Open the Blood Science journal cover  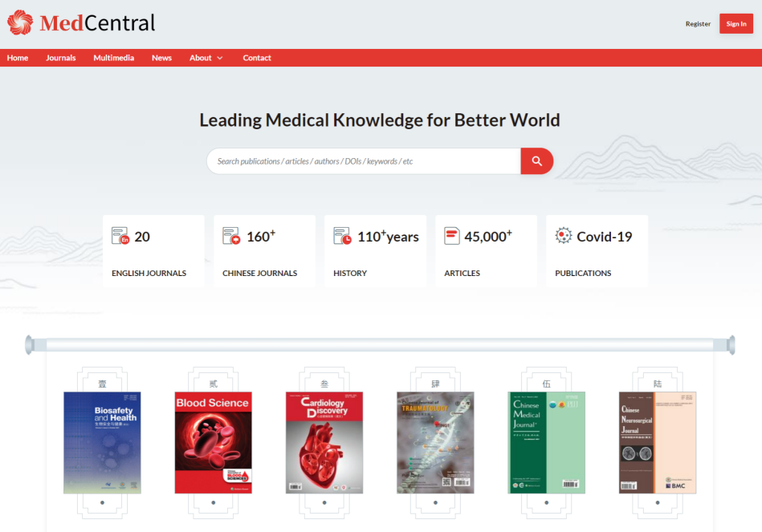coord(214,443)
